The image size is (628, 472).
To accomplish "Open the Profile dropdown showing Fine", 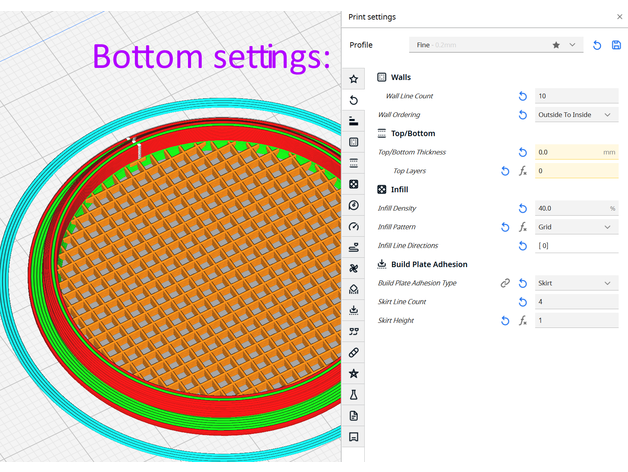I will (x=496, y=45).
